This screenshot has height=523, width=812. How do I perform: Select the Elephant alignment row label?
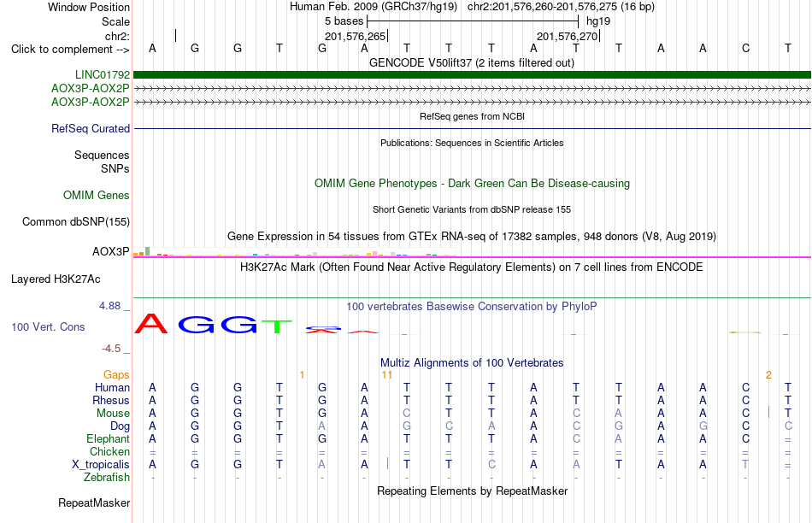109,438
